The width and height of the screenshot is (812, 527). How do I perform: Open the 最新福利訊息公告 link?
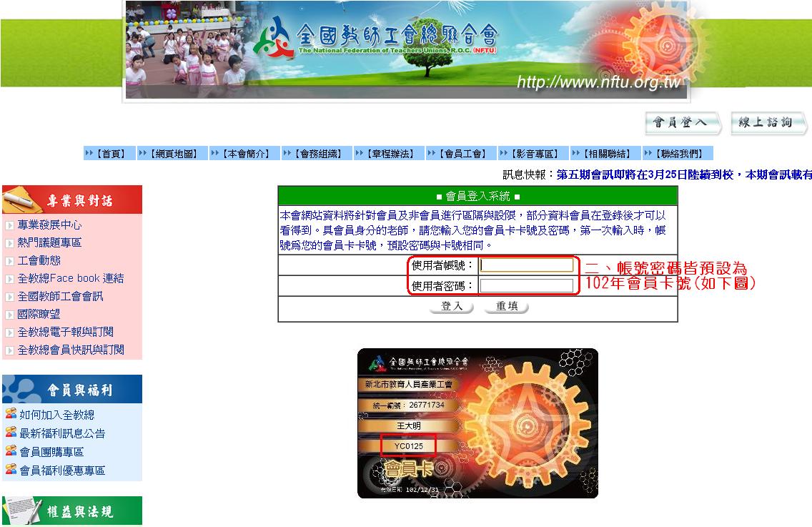pyautogui.click(x=62, y=433)
